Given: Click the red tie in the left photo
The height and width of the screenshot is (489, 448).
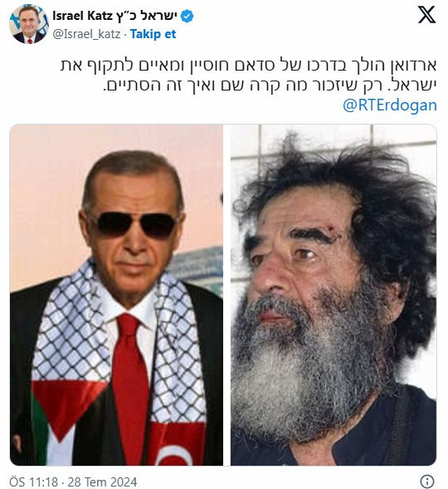Looking at the screenshot, I should [130, 387].
